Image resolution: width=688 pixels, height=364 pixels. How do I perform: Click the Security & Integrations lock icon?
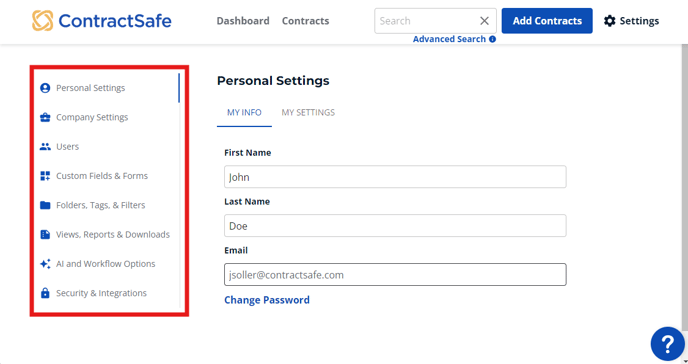click(45, 293)
